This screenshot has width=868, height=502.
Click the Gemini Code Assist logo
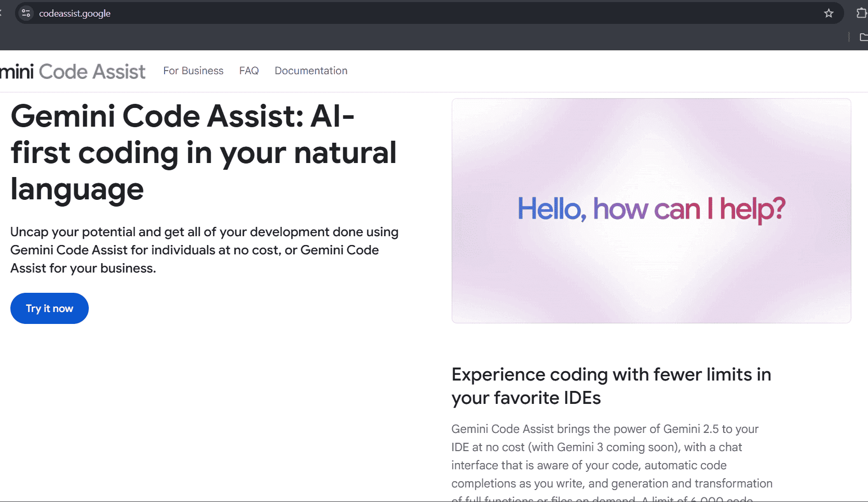tap(73, 71)
